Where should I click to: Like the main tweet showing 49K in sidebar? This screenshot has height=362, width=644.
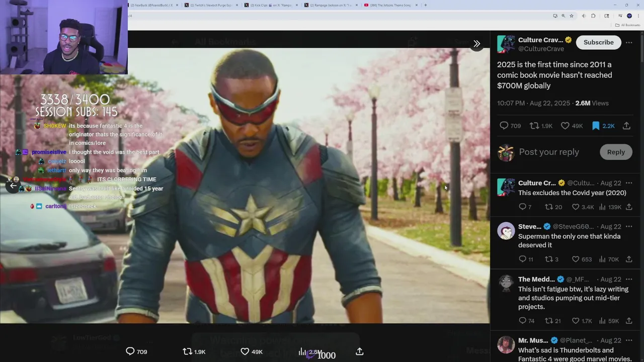[x=572, y=126]
